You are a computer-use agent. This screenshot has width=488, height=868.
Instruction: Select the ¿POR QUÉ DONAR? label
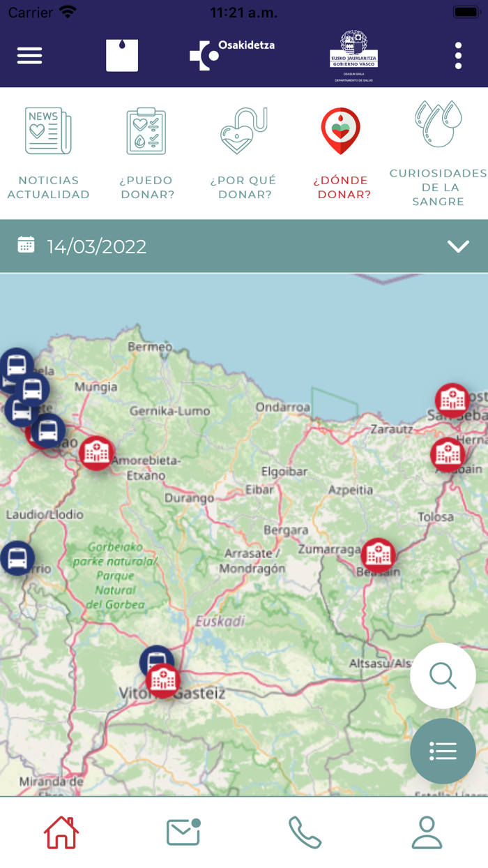[244, 188]
